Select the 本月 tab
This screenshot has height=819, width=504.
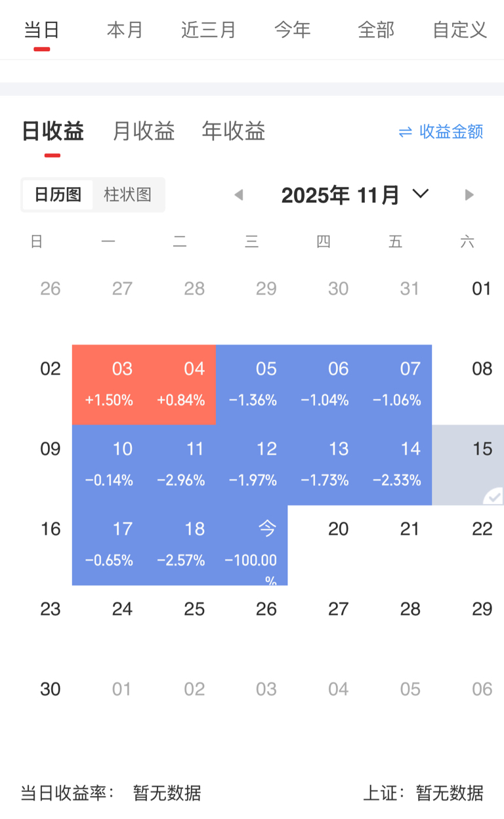click(125, 30)
